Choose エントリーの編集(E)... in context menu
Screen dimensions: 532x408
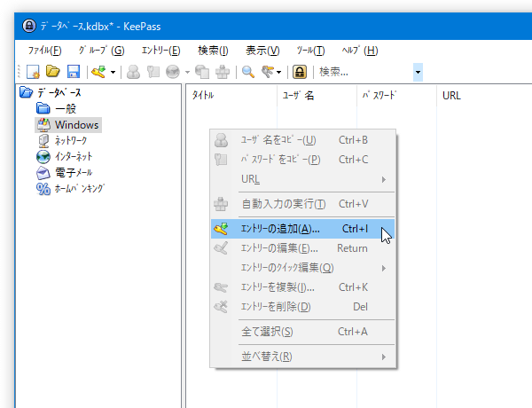coord(302,248)
